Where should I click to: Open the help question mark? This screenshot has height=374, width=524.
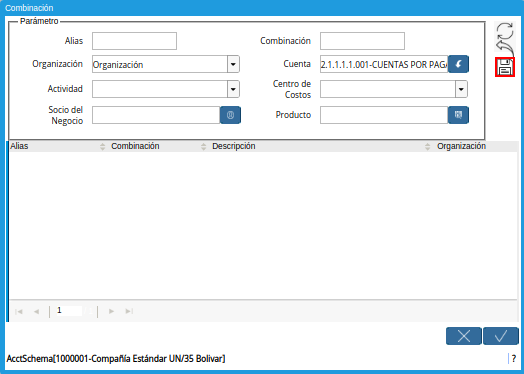514,359
